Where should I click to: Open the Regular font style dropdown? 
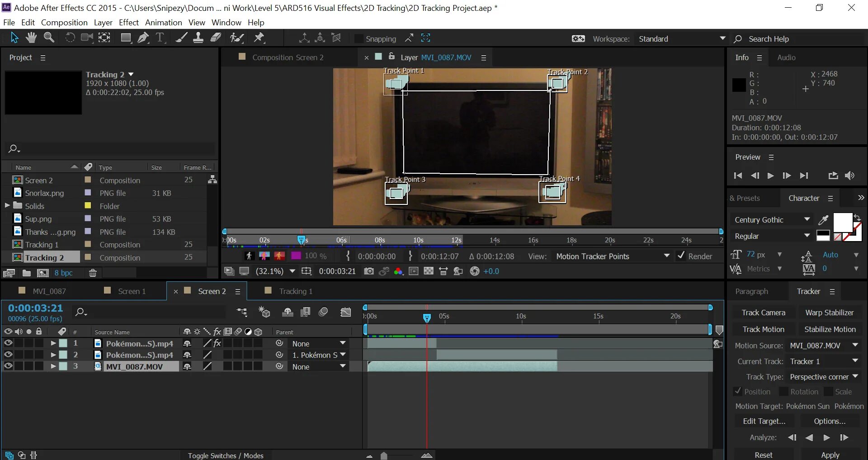click(x=771, y=236)
